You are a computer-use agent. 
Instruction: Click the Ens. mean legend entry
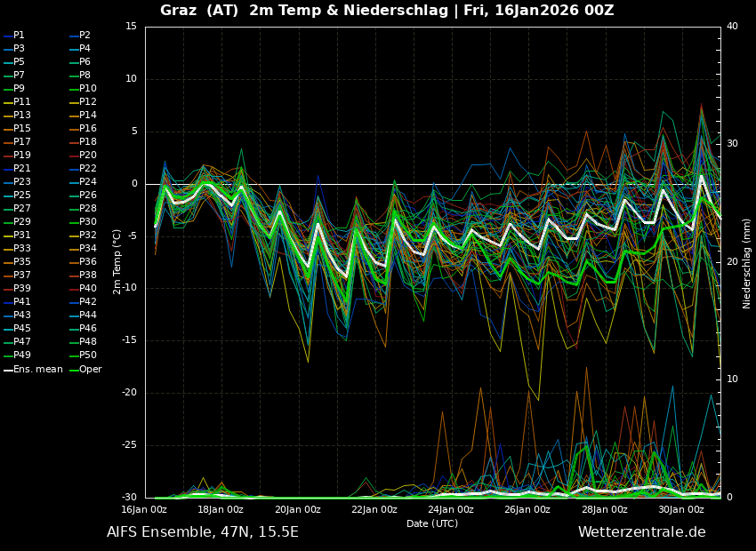(33, 370)
